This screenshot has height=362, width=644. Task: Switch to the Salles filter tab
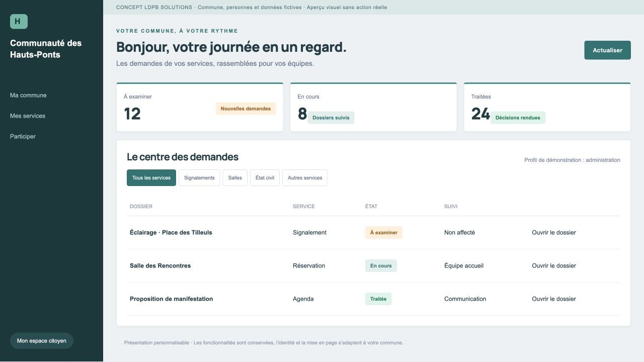(x=235, y=178)
